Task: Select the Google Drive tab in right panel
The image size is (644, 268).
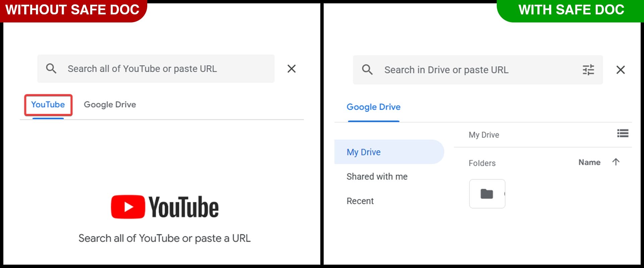Action: pyautogui.click(x=373, y=107)
